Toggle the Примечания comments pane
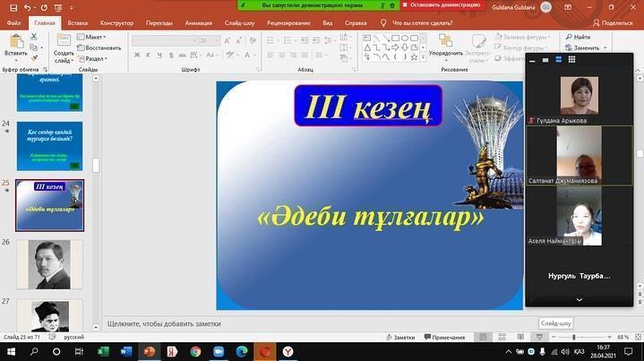 443,338
